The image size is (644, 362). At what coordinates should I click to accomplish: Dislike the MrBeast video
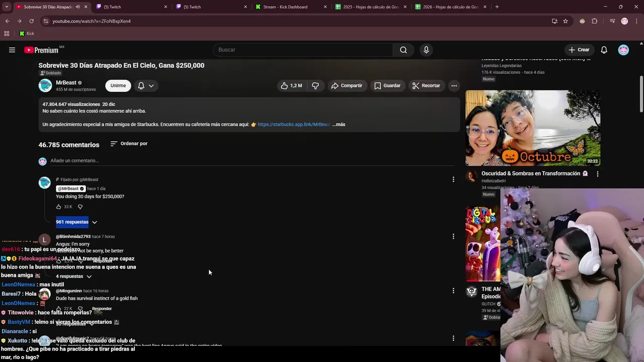pos(315,85)
